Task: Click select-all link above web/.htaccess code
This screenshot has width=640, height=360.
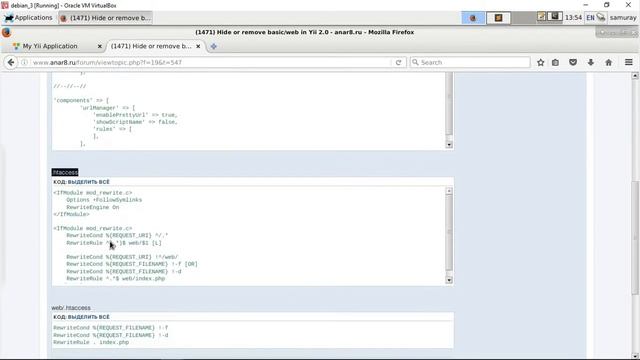Action: (89, 317)
